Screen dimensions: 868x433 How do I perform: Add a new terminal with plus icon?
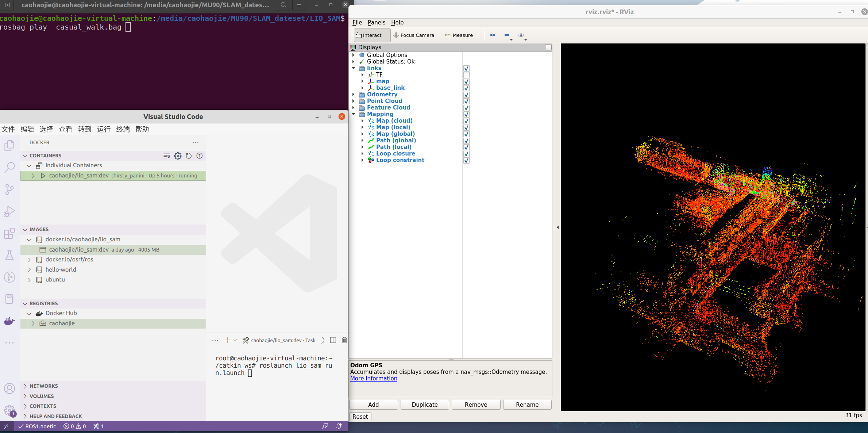coord(227,340)
